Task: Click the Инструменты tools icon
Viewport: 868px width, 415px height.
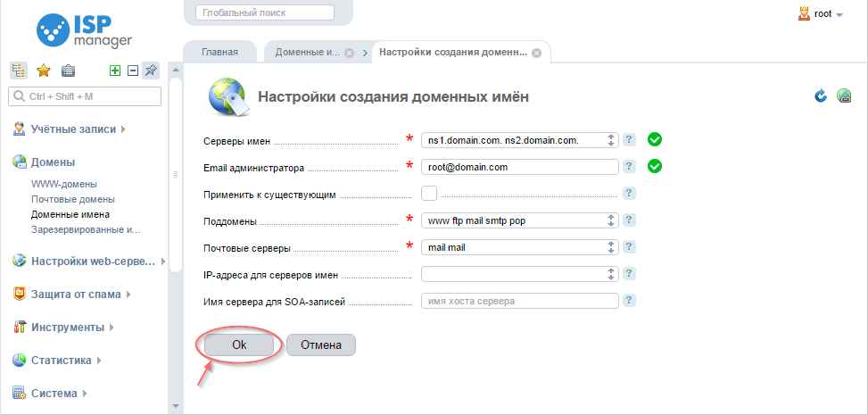Action: click(20, 327)
